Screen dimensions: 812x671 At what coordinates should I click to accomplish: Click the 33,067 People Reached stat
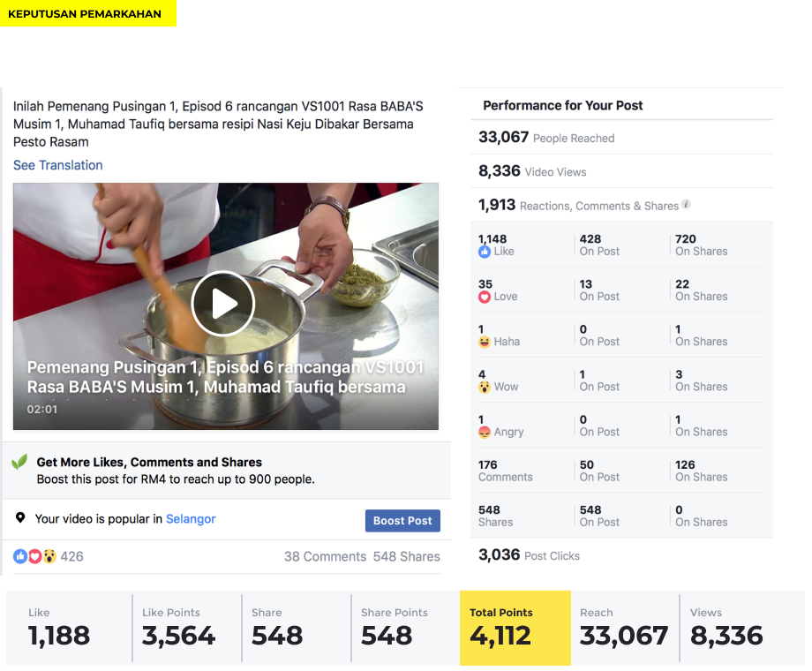tap(546, 138)
